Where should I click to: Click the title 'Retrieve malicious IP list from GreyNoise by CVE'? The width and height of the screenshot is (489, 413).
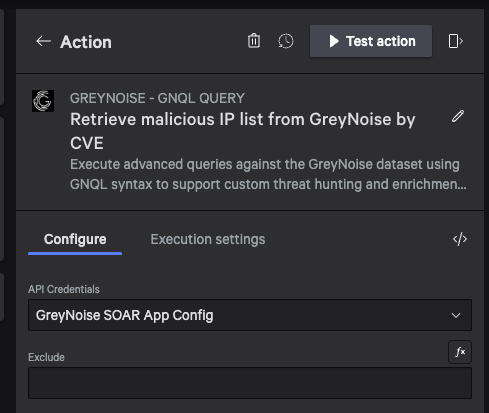pos(243,131)
